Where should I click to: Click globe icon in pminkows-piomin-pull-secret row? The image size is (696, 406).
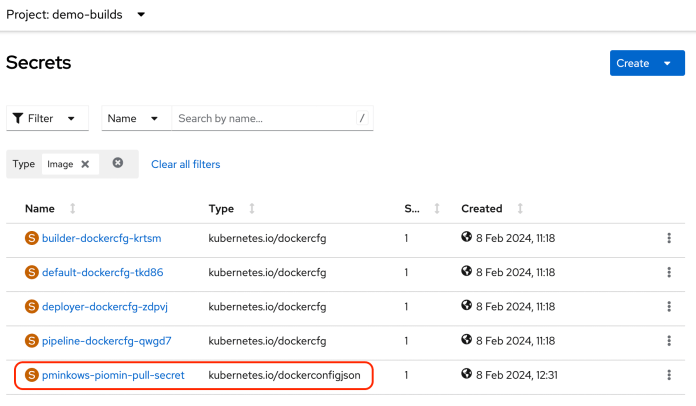[x=467, y=374]
